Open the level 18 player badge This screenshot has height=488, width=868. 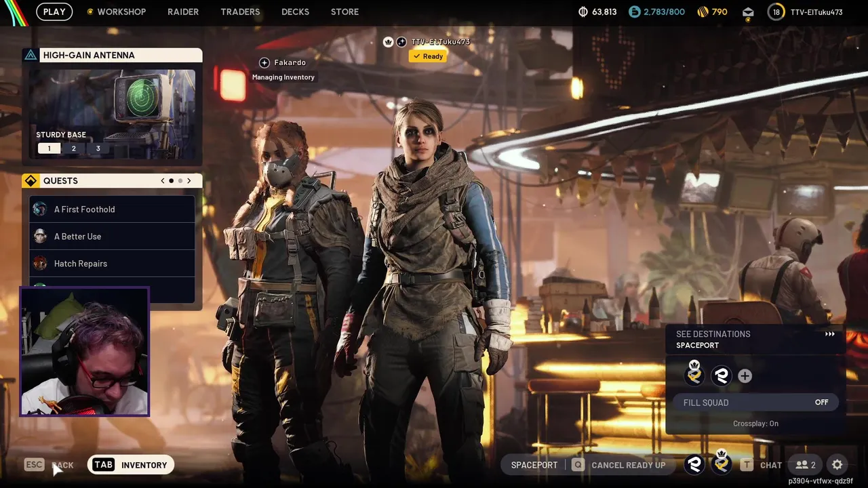(776, 12)
